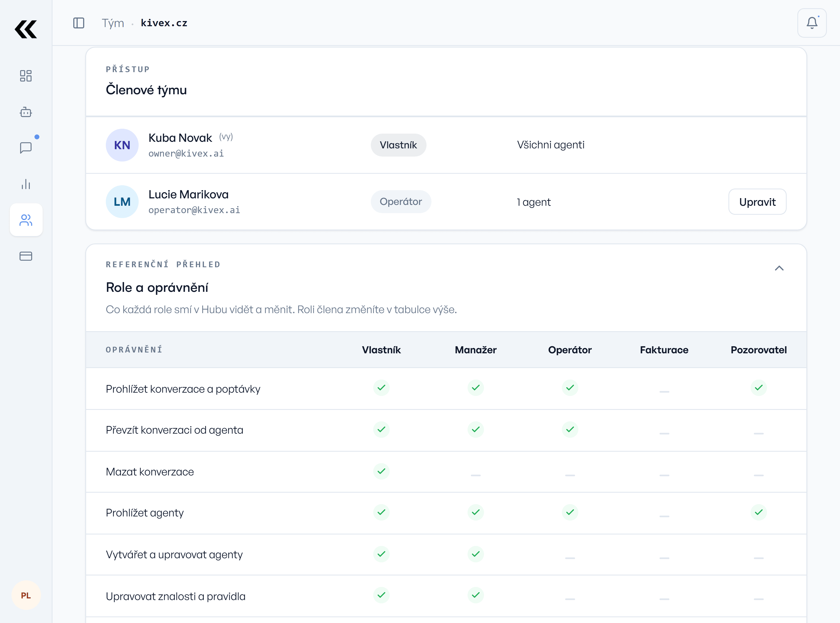
Task: Click Vlastník checkmark for Mazat konverzace
Action: [x=381, y=471]
